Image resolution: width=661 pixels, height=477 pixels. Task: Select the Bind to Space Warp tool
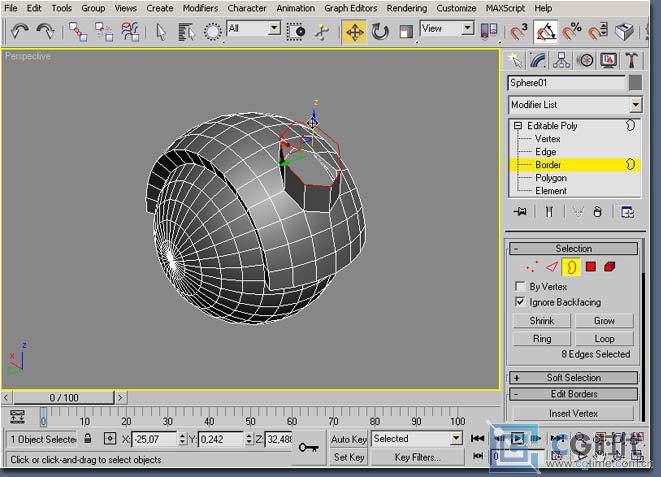(130, 32)
